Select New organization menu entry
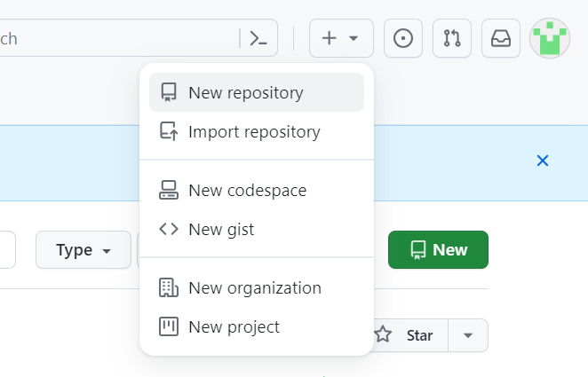The width and height of the screenshot is (588, 377). 255,288
